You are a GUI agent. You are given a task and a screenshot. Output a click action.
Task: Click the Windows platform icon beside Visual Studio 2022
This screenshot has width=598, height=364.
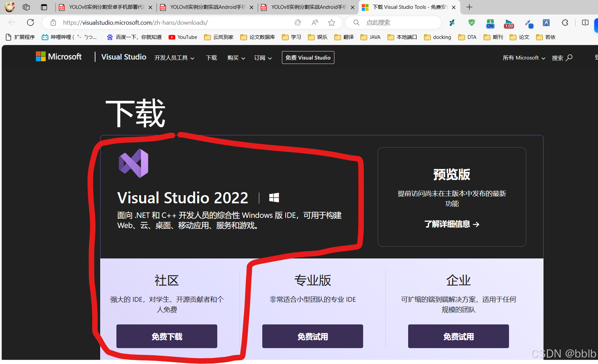click(x=274, y=198)
